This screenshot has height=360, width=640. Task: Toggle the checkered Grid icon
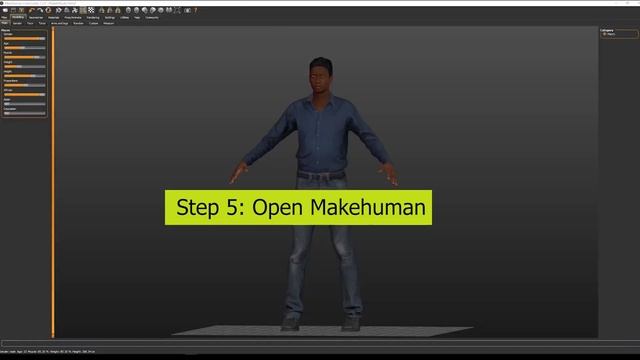point(91,10)
